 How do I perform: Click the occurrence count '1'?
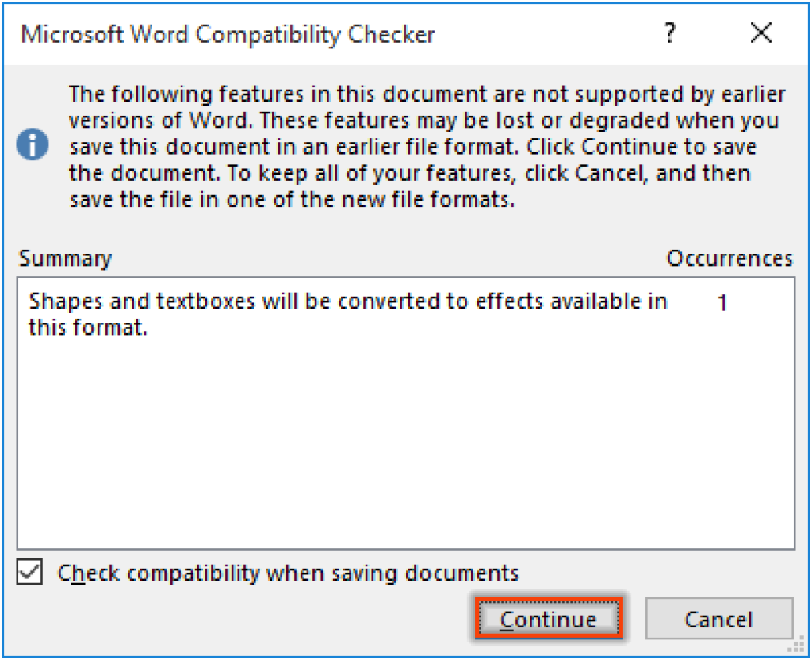722,303
